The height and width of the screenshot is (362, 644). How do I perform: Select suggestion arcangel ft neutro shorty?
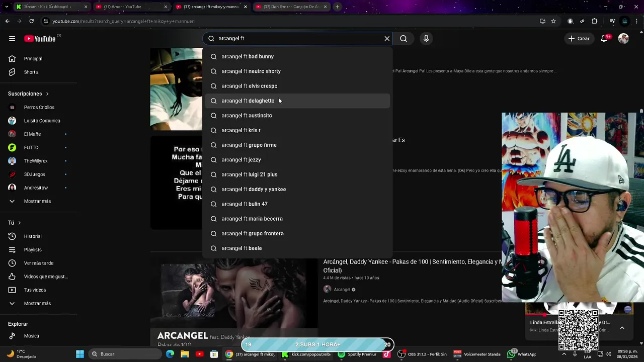point(297,71)
